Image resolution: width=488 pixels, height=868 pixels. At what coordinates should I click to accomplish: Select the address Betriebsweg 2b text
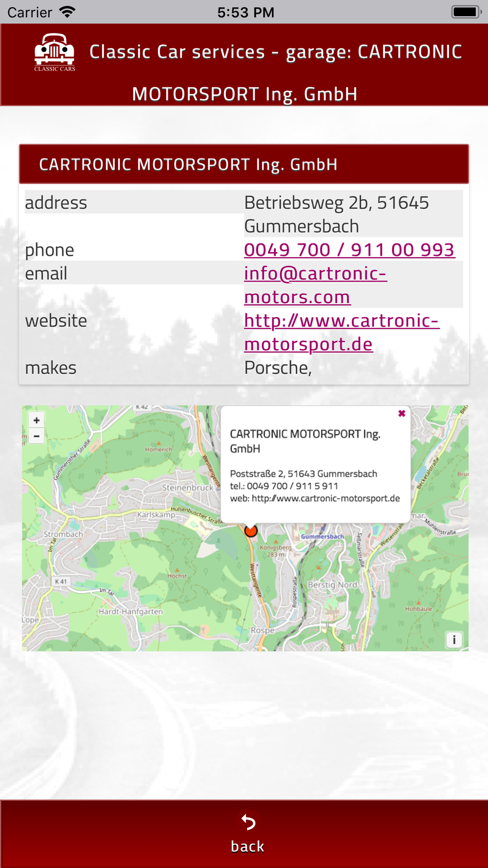click(337, 214)
